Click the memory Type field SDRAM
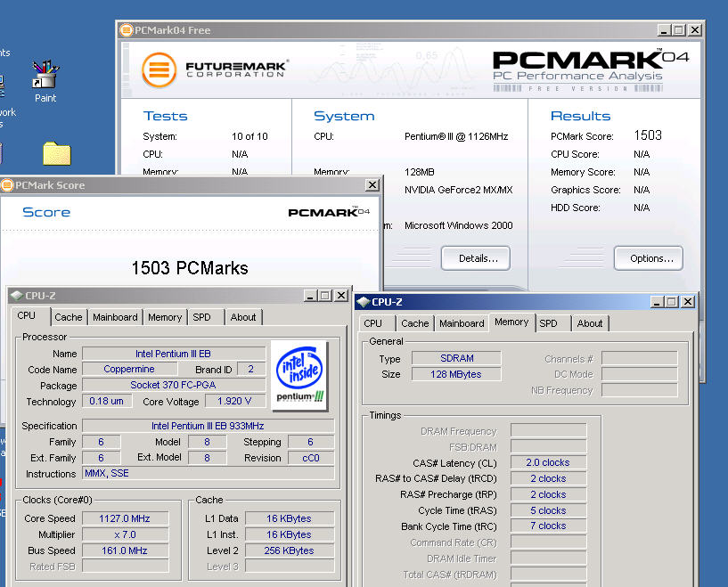Viewport: 728px width, 587px height. pos(456,358)
